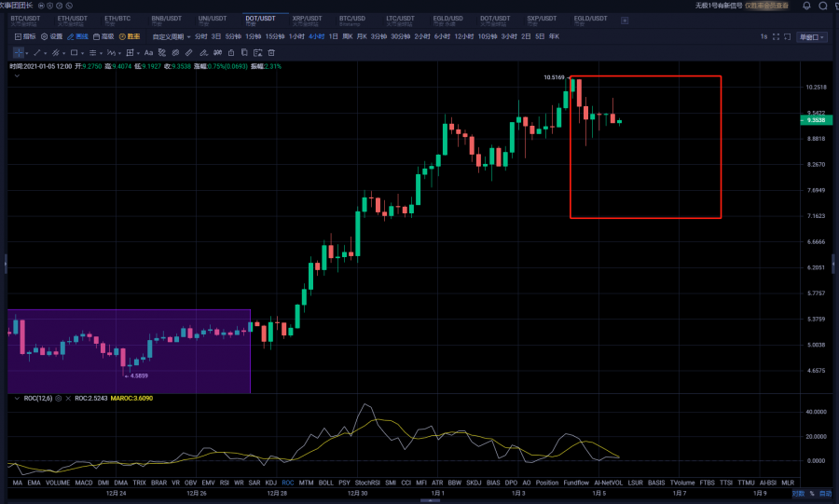
Task: Switch the axis to % percent scale
Action: [x=811, y=493]
